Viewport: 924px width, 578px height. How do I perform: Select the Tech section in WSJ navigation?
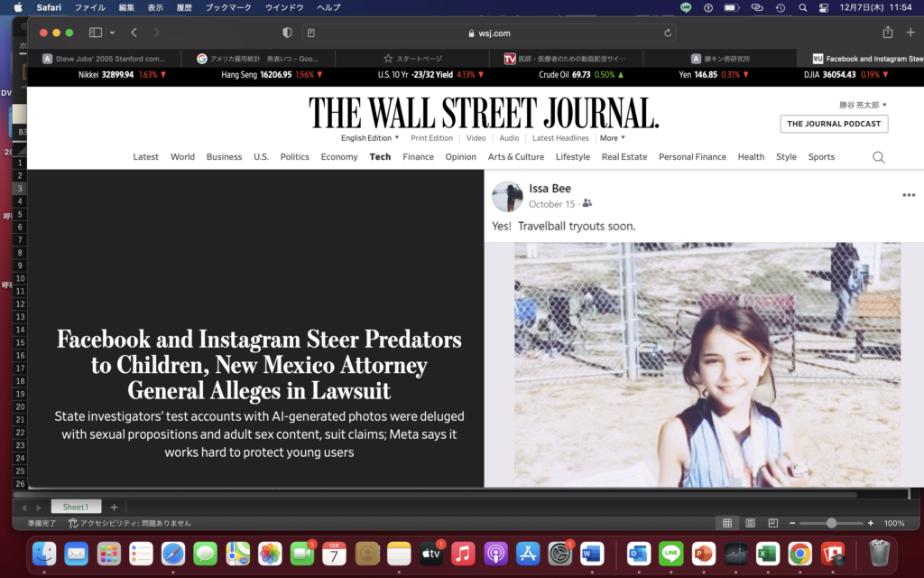[x=380, y=157]
